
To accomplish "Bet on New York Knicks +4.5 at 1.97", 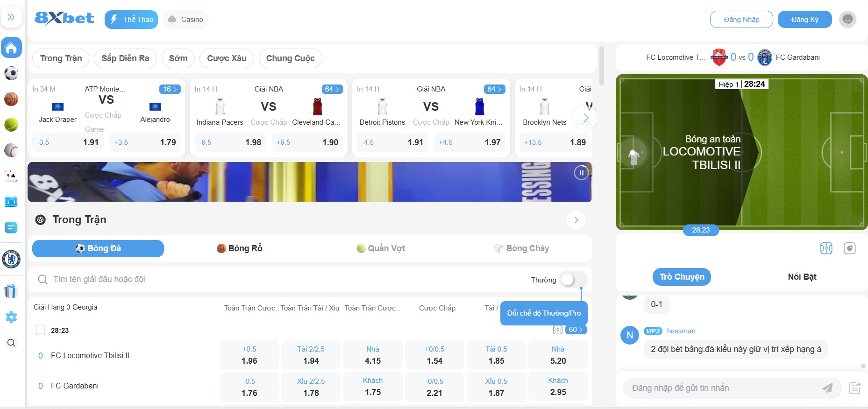I will point(470,142).
